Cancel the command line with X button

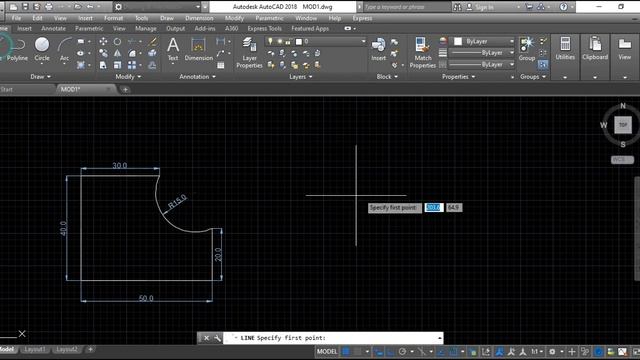point(206,338)
